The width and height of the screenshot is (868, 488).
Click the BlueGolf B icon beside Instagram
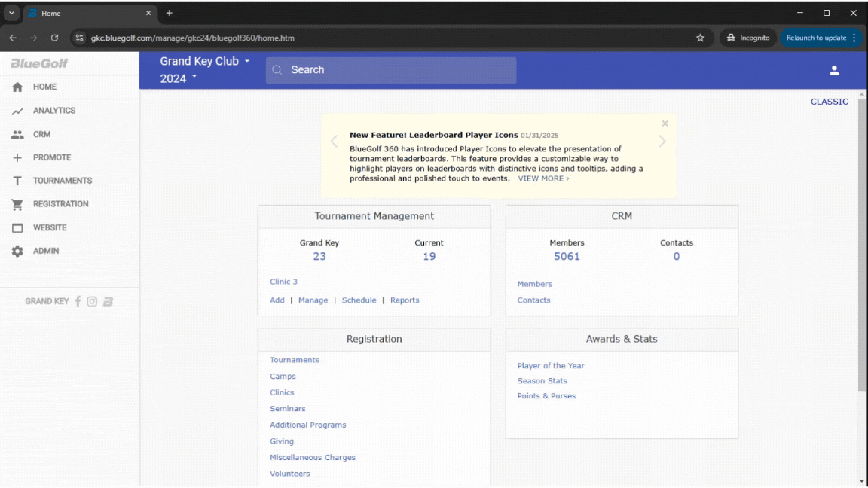108,301
